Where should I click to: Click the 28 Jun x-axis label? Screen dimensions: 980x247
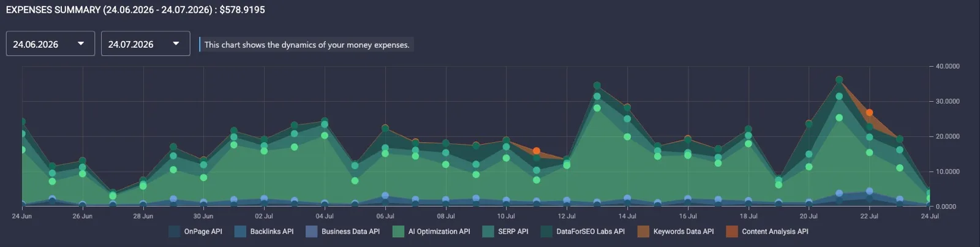click(x=143, y=216)
